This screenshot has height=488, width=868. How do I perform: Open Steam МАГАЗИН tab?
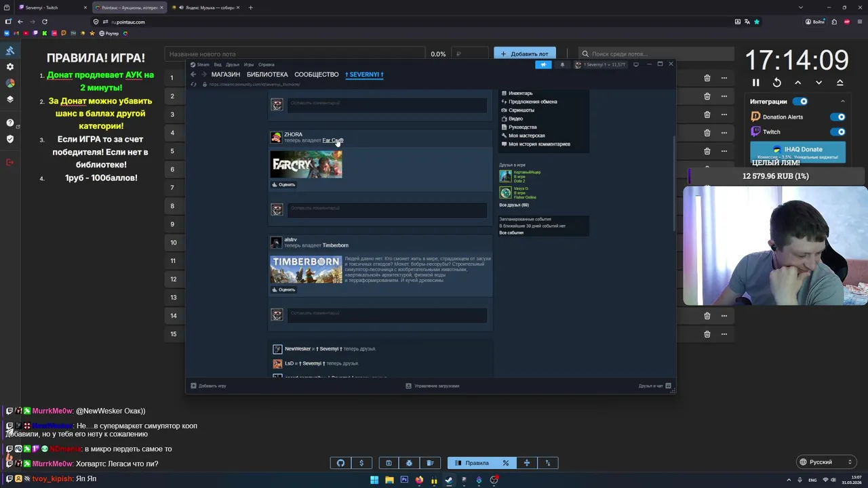(x=226, y=75)
